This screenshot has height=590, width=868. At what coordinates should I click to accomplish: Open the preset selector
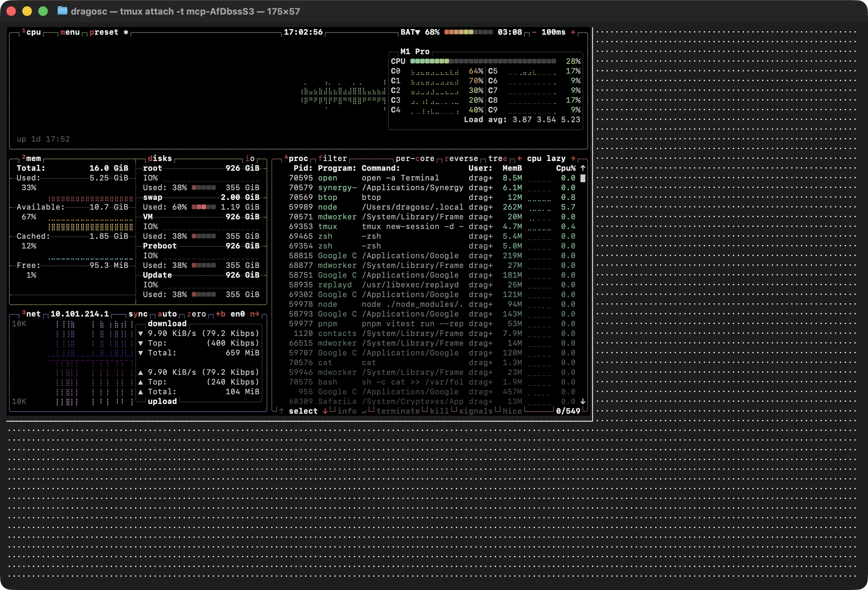(109, 33)
